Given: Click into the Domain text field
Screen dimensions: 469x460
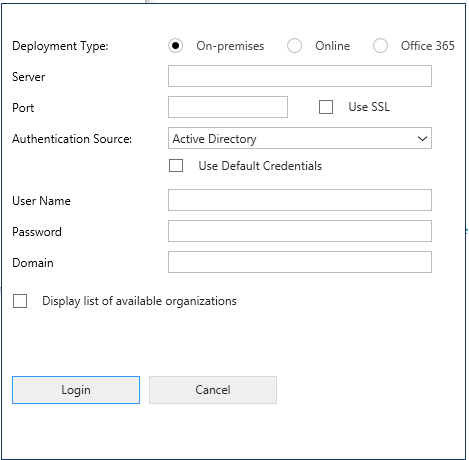Looking at the screenshot, I should coord(300,262).
